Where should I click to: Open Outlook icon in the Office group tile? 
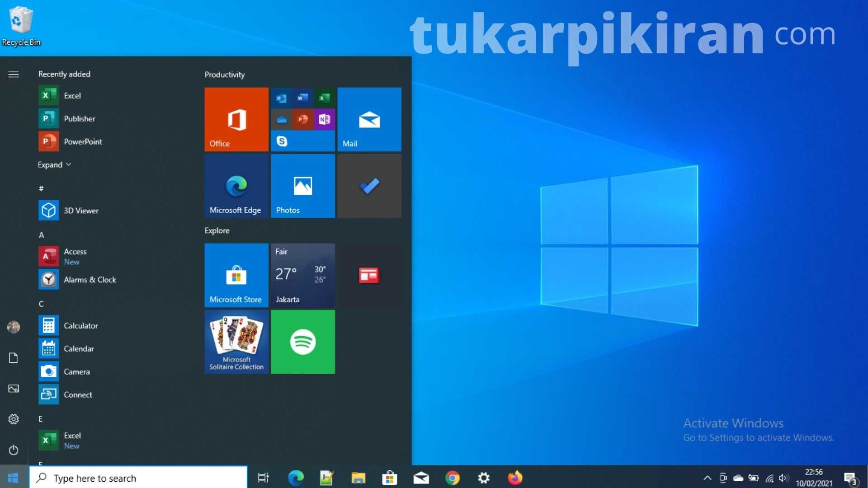point(282,98)
